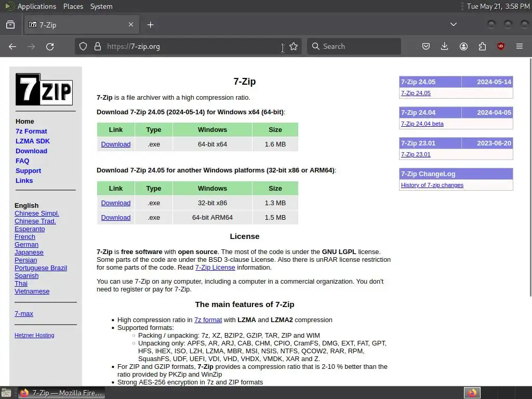Open the 7-max link
Image resolution: width=532 pixels, height=399 pixels.
[x=24, y=314]
